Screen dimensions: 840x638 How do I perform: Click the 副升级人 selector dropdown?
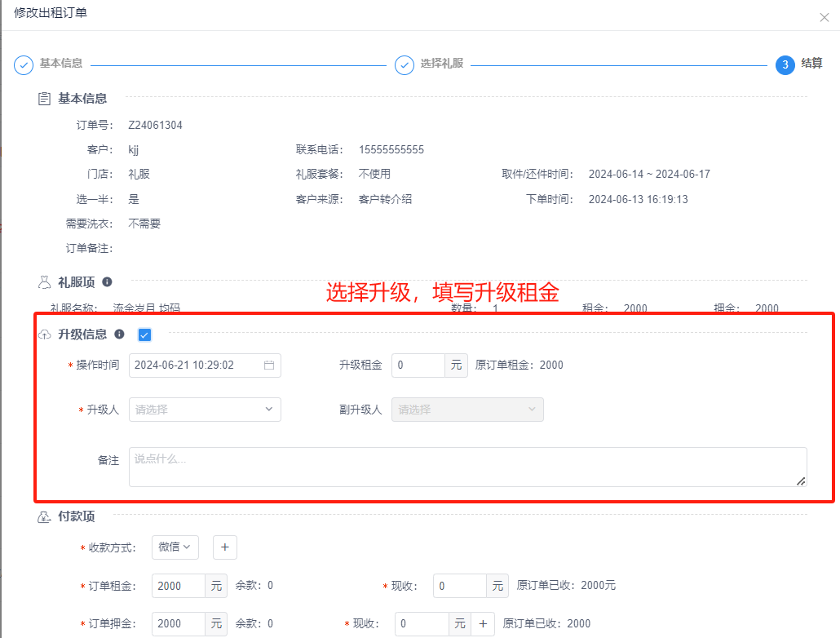pos(466,409)
